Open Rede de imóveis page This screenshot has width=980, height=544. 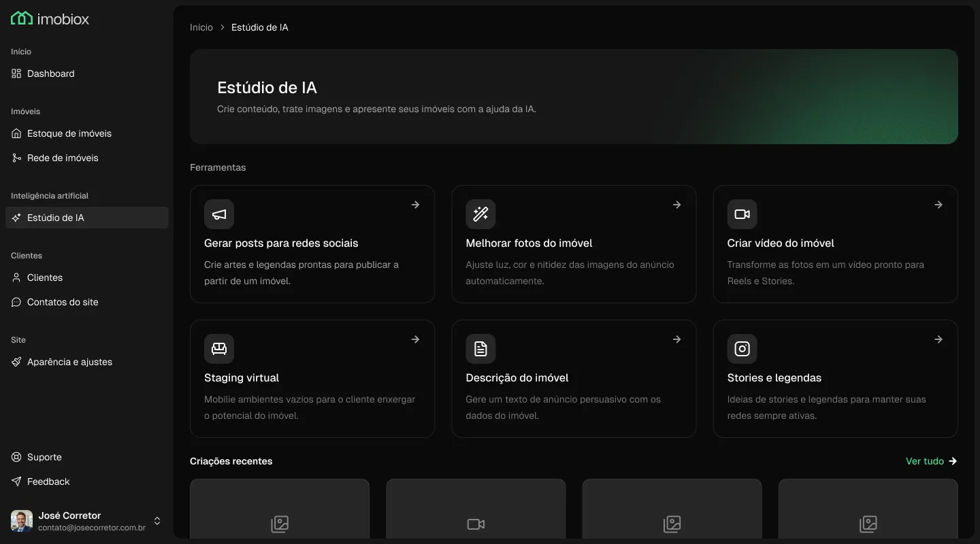[86, 158]
